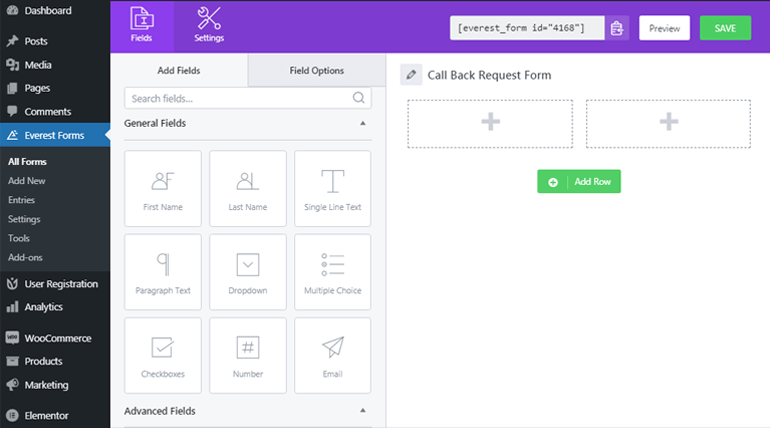Save the form with SAVE button
770x428 pixels.
[725, 28]
